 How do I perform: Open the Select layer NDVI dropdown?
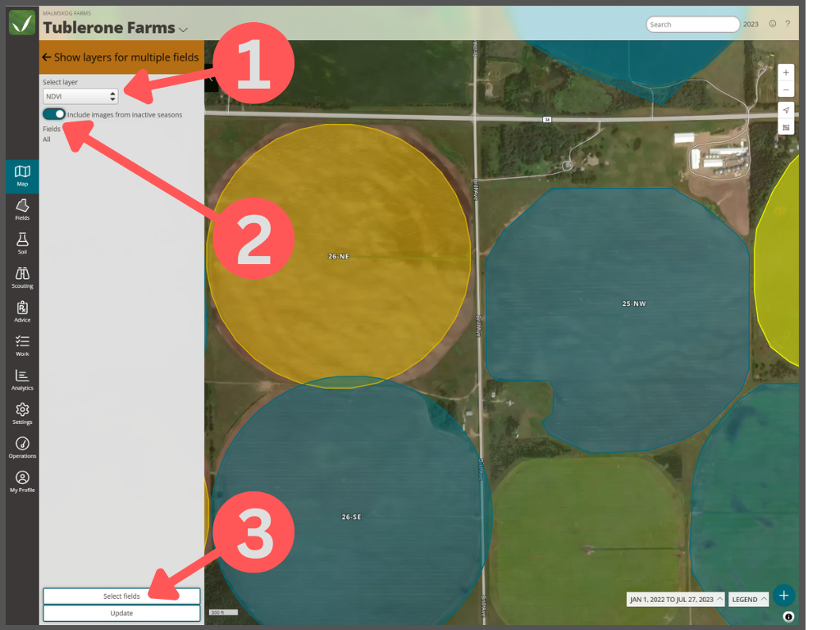[80, 95]
